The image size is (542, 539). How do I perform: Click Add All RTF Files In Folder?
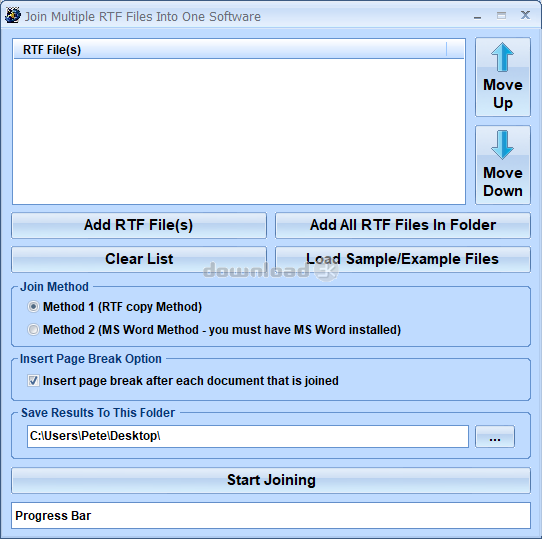403,225
